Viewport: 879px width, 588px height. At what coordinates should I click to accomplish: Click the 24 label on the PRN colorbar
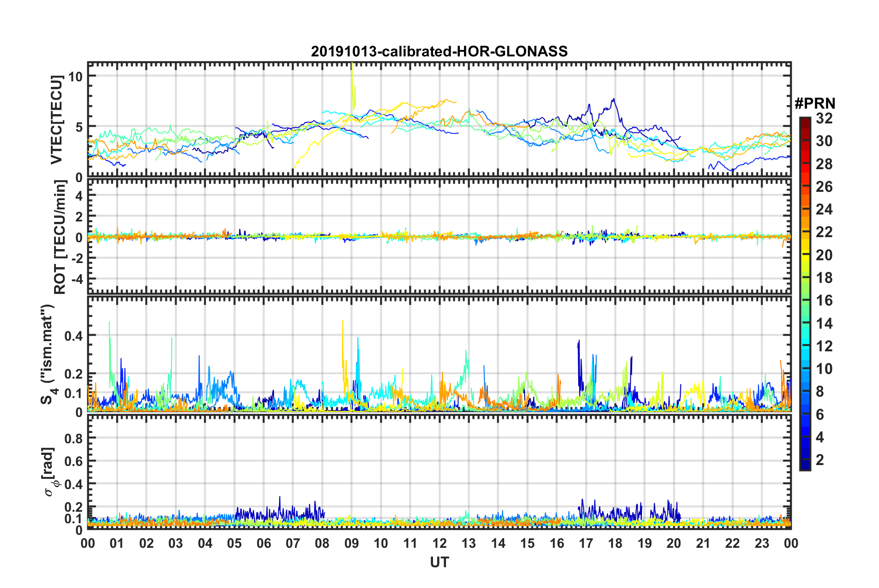point(824,209)
